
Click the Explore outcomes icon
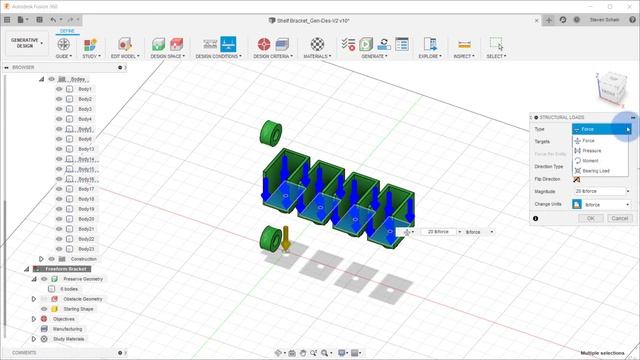click(430, 44)
